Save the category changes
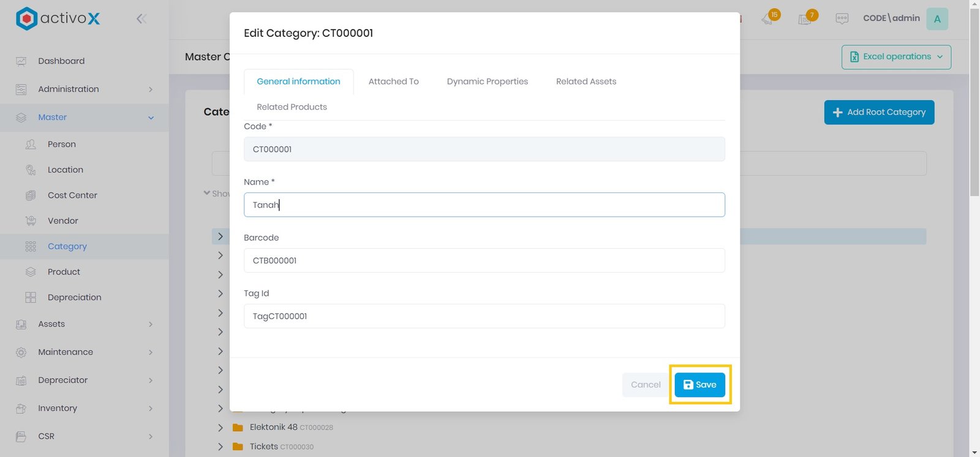 point(699,385)
